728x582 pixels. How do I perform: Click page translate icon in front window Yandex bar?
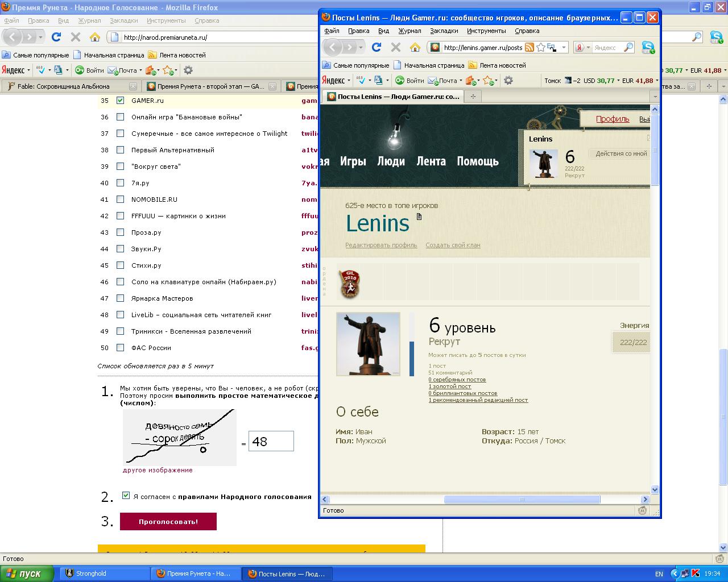coord(378,81)
